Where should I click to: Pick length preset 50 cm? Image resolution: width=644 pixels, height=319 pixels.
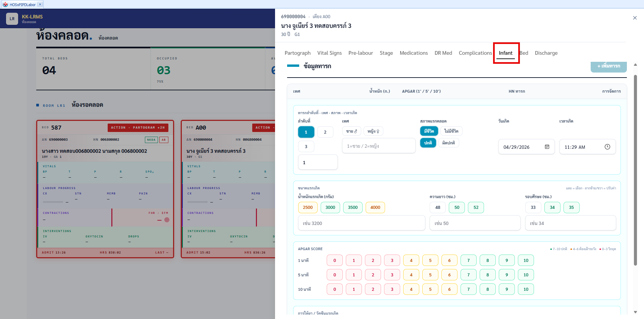tap(457, 208)
